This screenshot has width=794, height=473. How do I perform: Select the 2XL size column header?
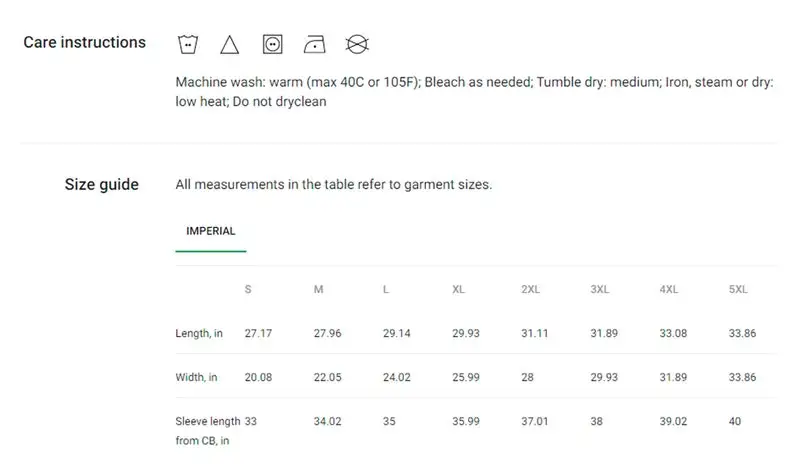[530, 289]
